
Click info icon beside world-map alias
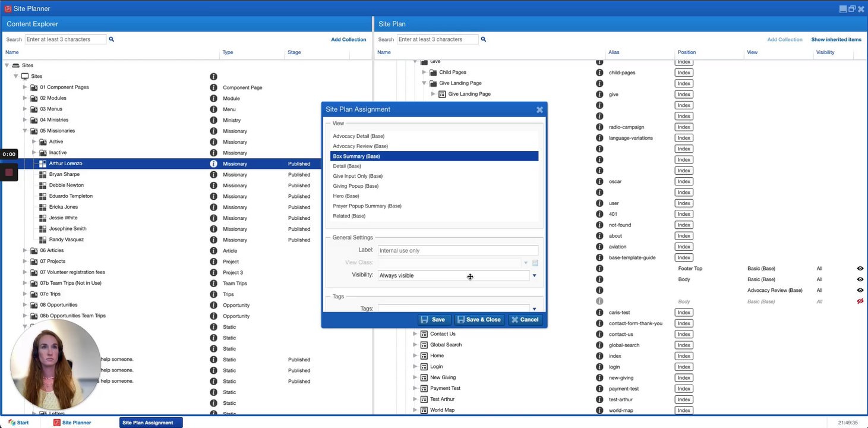pos(599,410)
